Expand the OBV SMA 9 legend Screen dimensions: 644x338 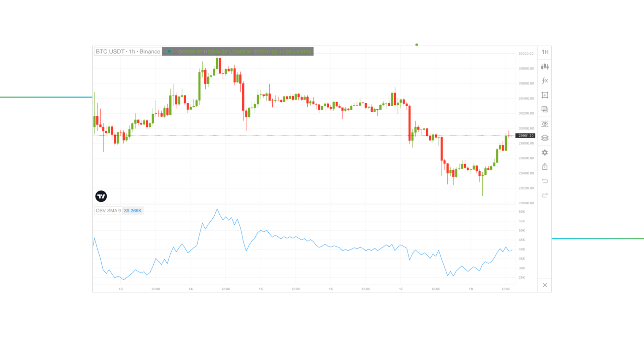[x=108, y=210]
